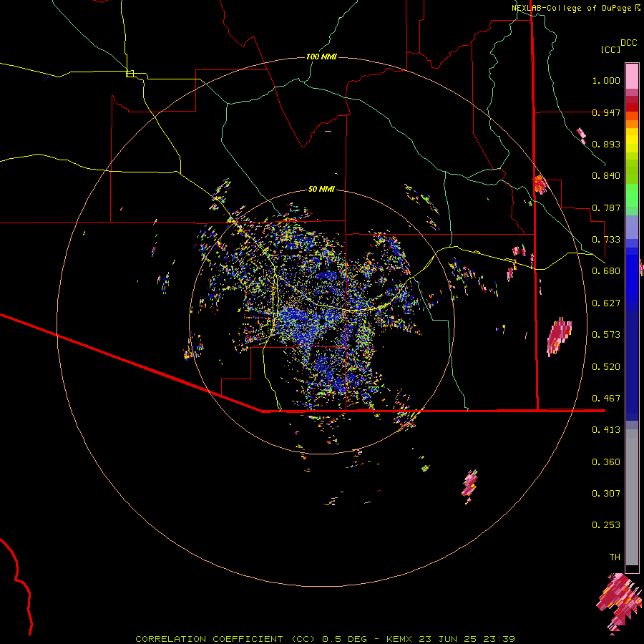Select the 0.947 scale value
This screenshot has height=644, width=644.
tap(606, 112)
